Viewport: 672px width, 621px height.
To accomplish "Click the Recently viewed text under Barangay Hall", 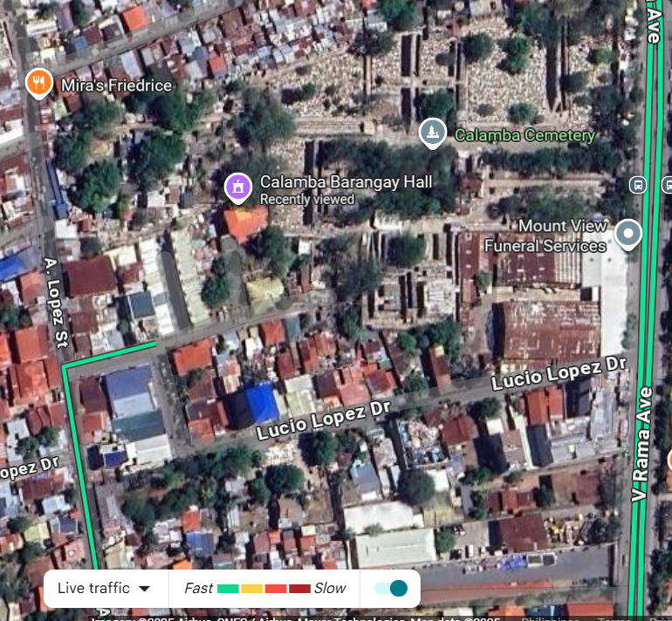I will (307, 200).
